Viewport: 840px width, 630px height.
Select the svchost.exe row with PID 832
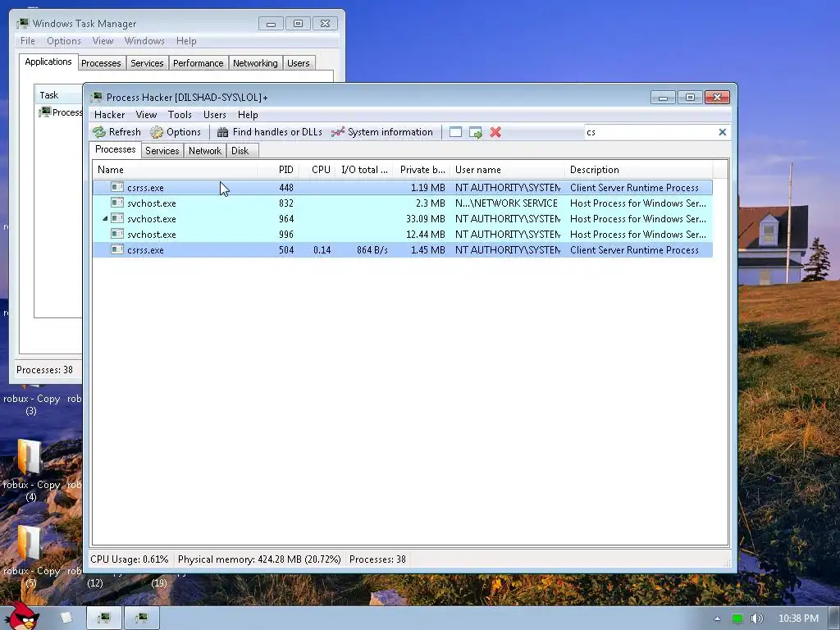coord(402,203)
